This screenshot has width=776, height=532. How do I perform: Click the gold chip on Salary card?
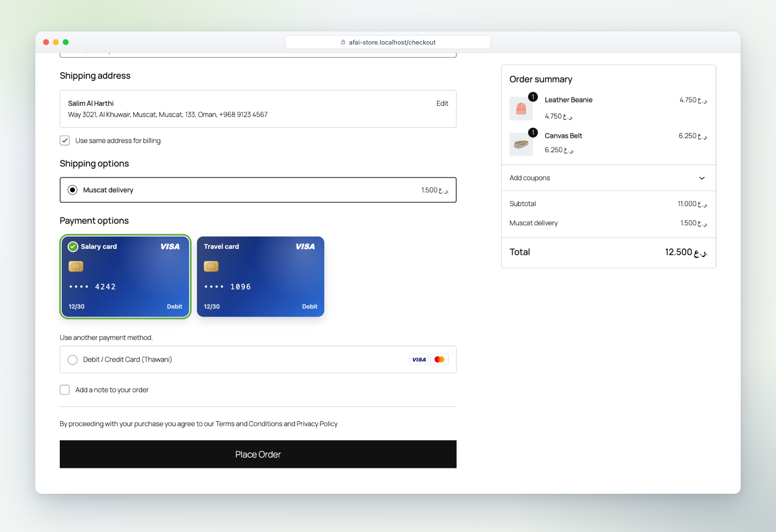[76, 266]
